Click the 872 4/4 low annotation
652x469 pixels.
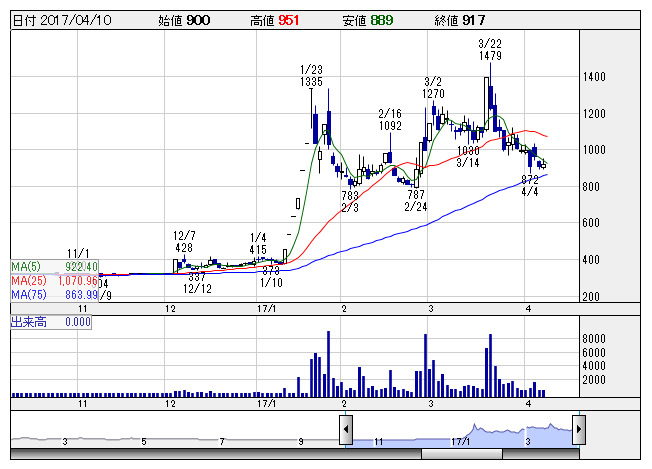[x=530, y=185]
